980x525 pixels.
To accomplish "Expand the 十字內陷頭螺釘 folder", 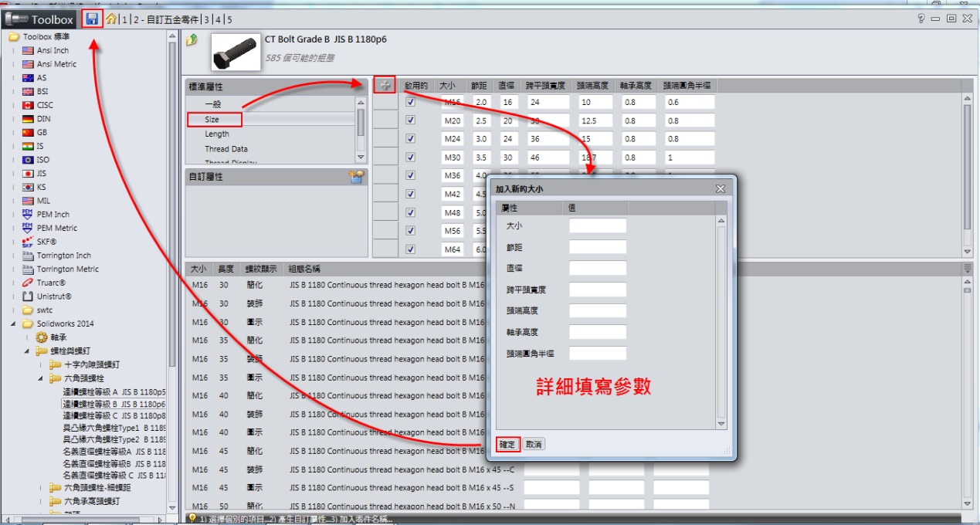I will coord(41,364).
